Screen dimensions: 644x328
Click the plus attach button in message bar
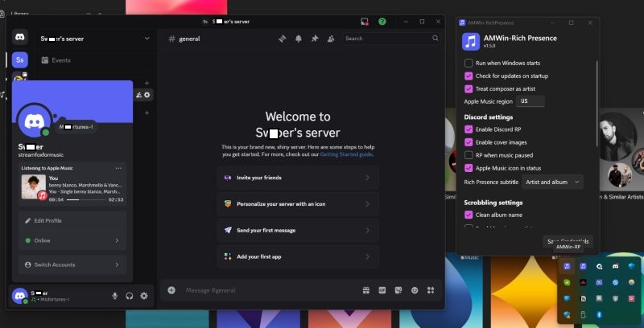point(171,290)
